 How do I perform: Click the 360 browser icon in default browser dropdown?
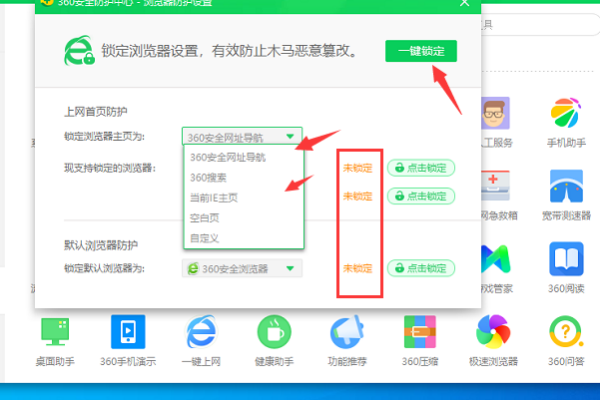pyautogui.click(x=193, y=268)
